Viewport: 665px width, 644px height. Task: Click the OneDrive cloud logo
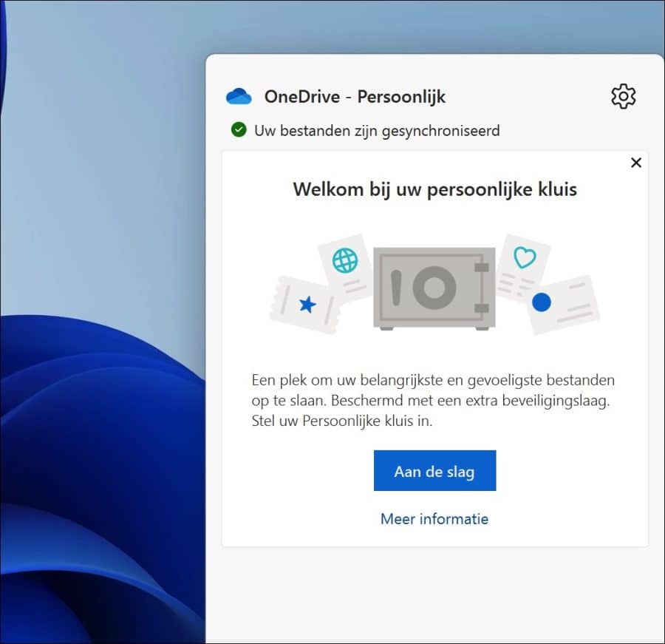click(x=238, y=96)
